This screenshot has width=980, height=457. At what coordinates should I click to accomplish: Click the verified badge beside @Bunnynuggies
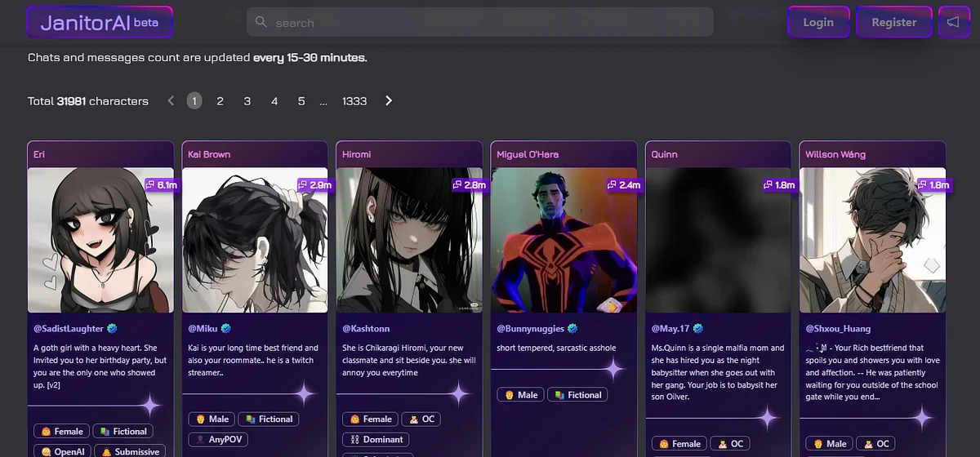(x=574, y=328)
